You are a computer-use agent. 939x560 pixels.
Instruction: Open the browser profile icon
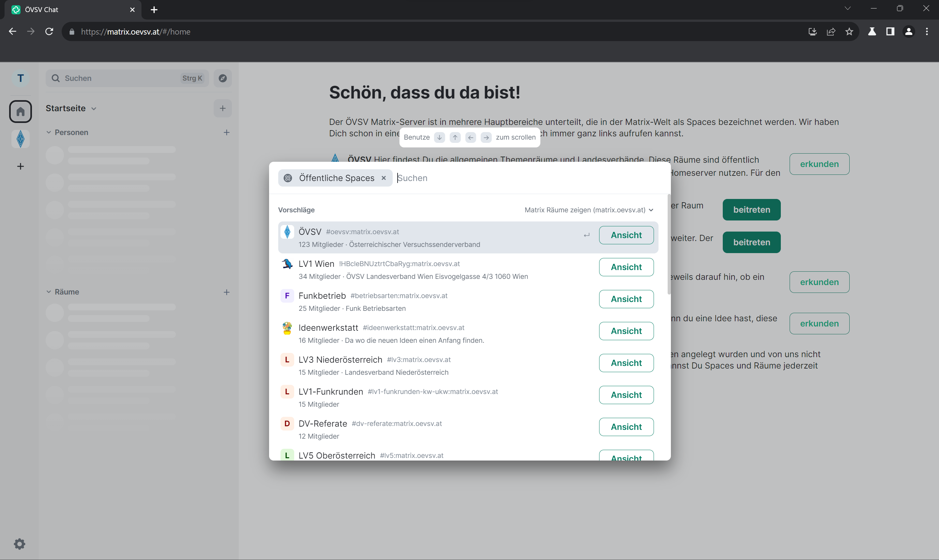(909, 32)
